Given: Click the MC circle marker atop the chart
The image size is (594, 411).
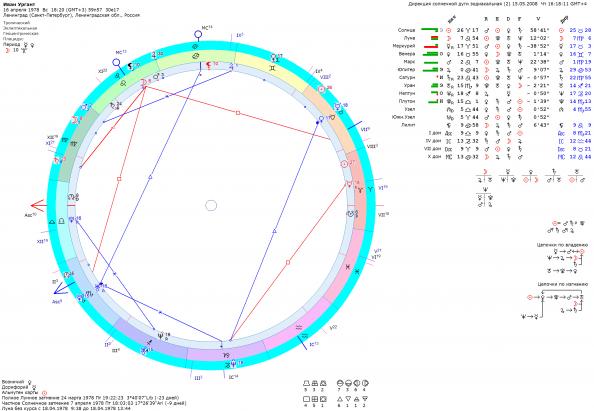Looking at the screenshot, I should pyautogui.click(x=198, y=35).
